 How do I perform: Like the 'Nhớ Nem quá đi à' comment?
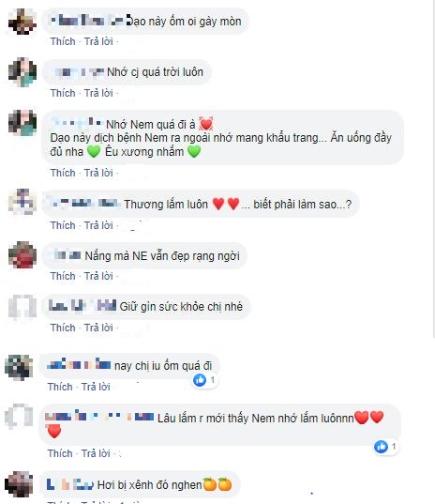click(63, 173)
